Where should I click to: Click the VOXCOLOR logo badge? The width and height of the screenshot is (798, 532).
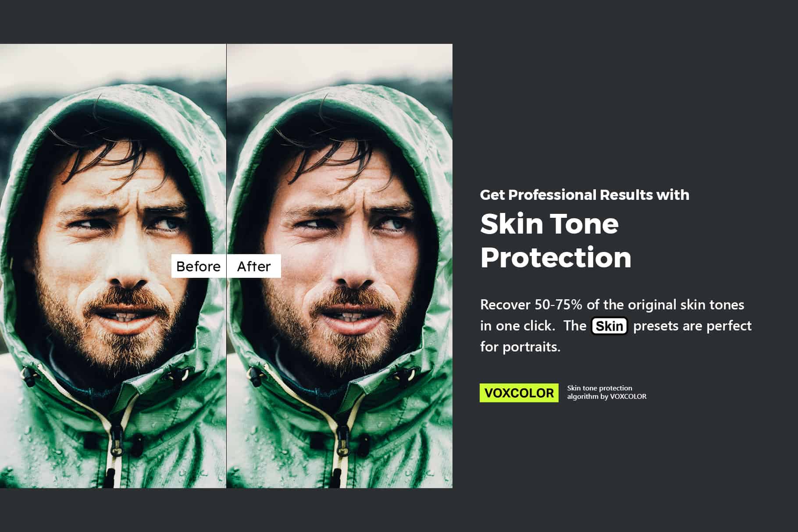click(519, 393)
